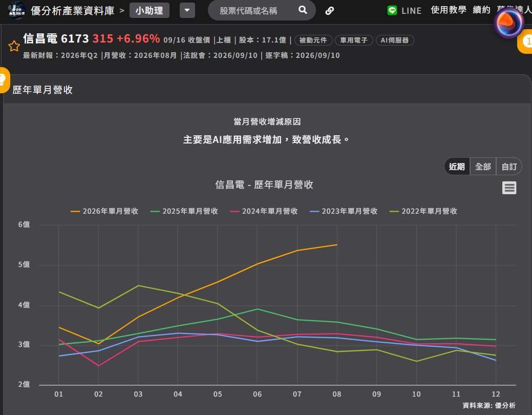Expand the dropdown arrow beside 小助理
This screenshot has width=532, height=415.
tap(187, 11)
